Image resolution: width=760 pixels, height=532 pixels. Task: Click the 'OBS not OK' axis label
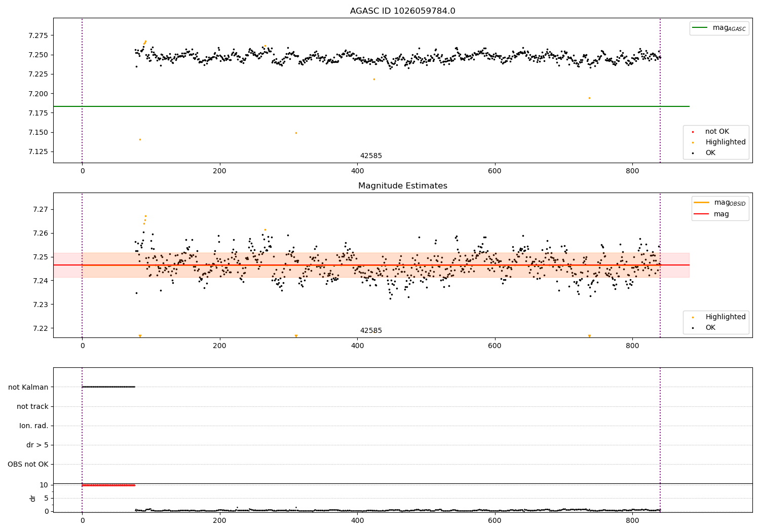[x=28, y=465]
